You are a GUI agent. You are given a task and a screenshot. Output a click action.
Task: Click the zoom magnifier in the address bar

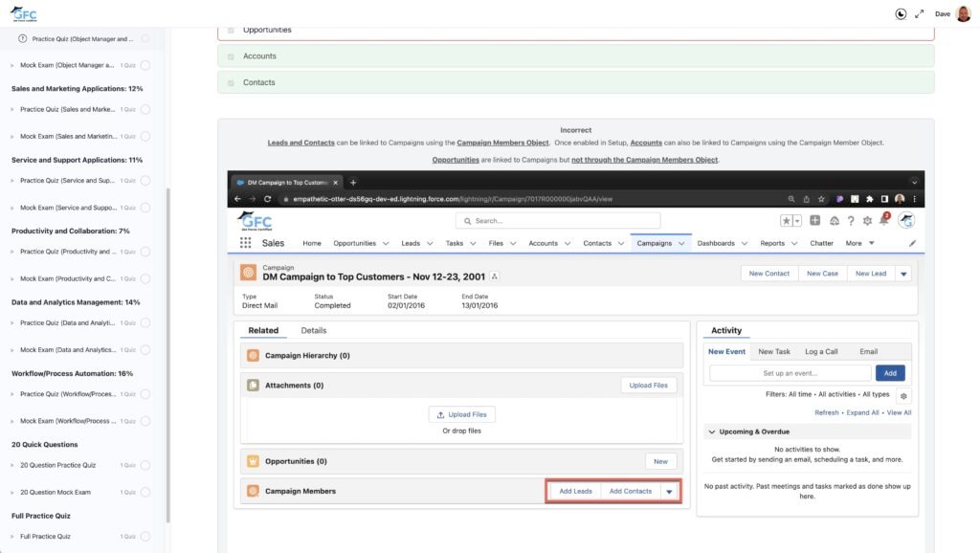point(791,199)
